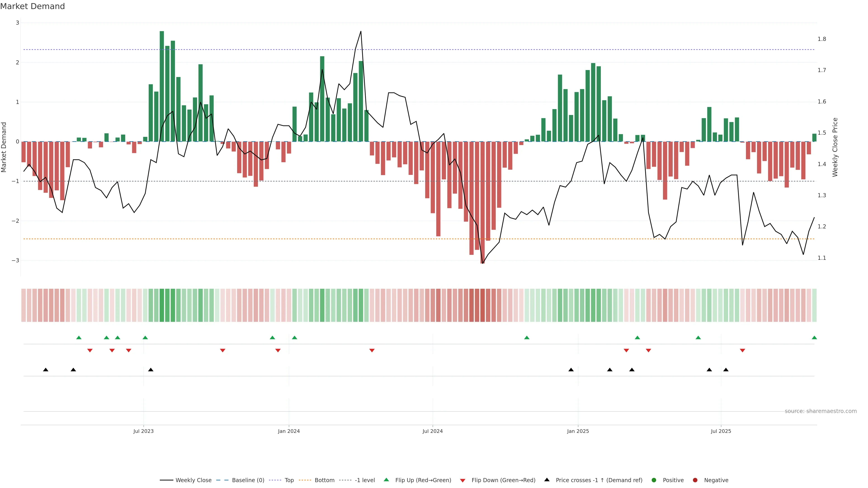Click the green Flip Up triangle legend icon
Image resolution: width=868 pixels, height=488 pixels.
point(386,480)
